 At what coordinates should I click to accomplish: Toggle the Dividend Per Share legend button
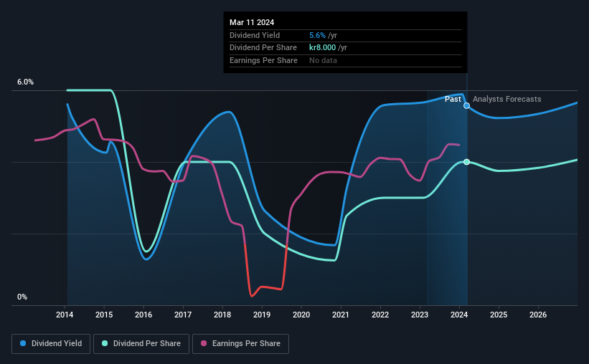pyautogui.click(x=141, y=344)
